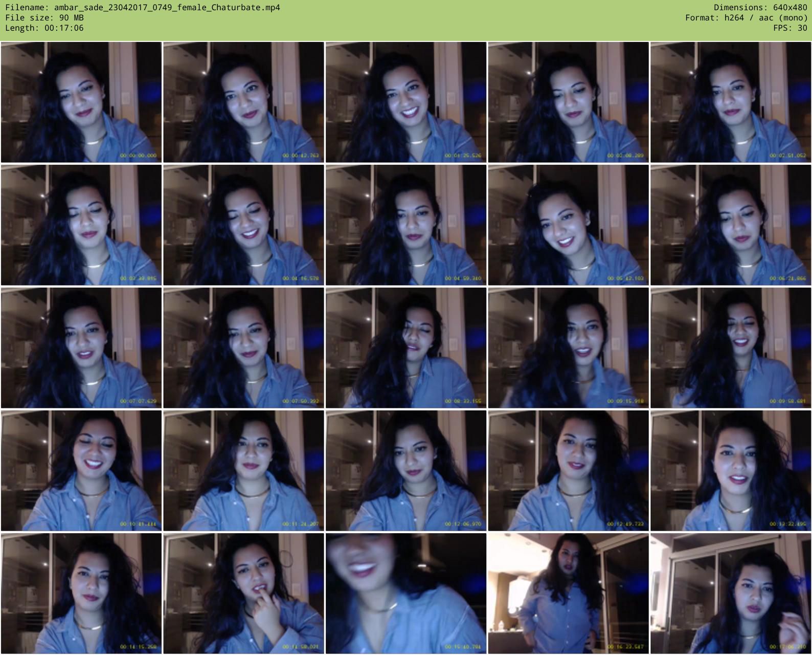Select the frame at 00:09:58.681
This screenshot has width=812, height=655.
coord(731,348)
